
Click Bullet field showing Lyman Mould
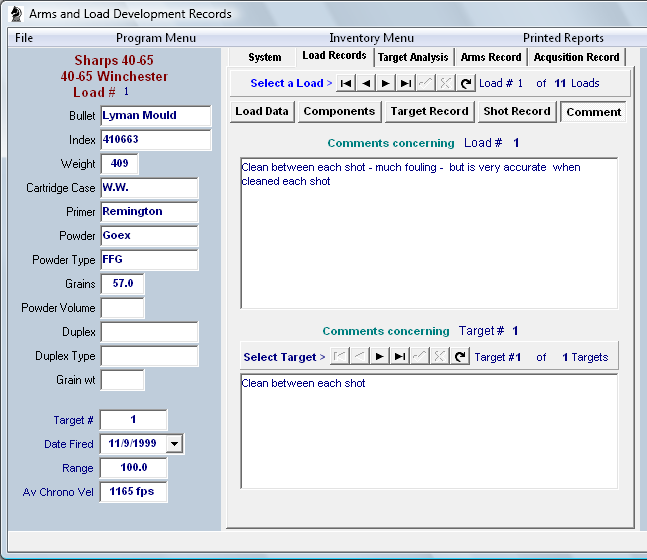[156, 116]
